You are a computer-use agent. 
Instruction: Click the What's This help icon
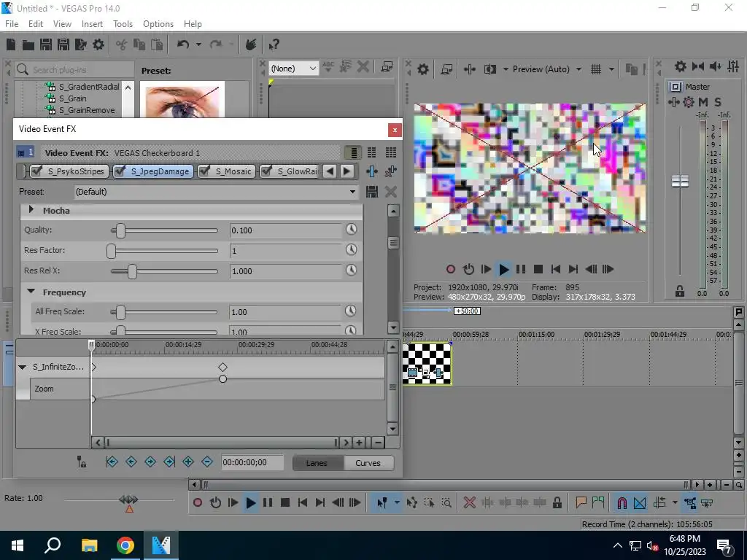click(x=274, y=44)
